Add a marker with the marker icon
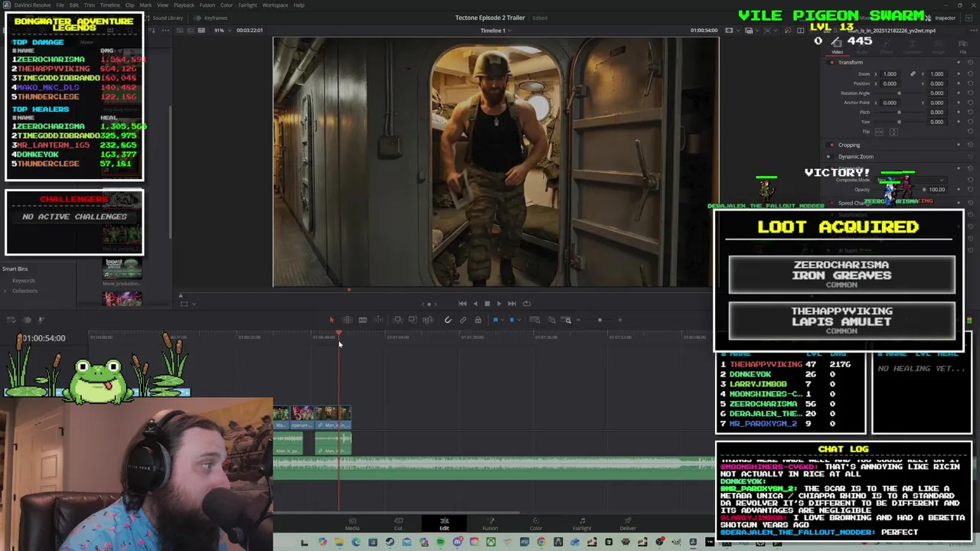 point(511,320)
